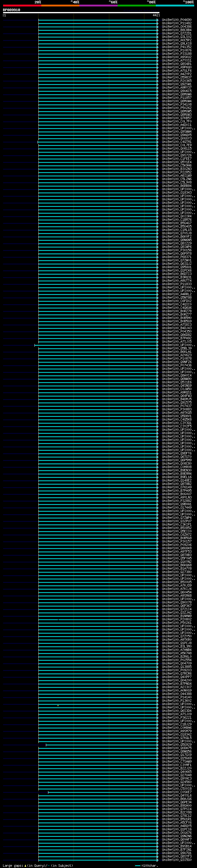
Task: Click label UniRef100_A9RY37
Action: coord(176,88)
